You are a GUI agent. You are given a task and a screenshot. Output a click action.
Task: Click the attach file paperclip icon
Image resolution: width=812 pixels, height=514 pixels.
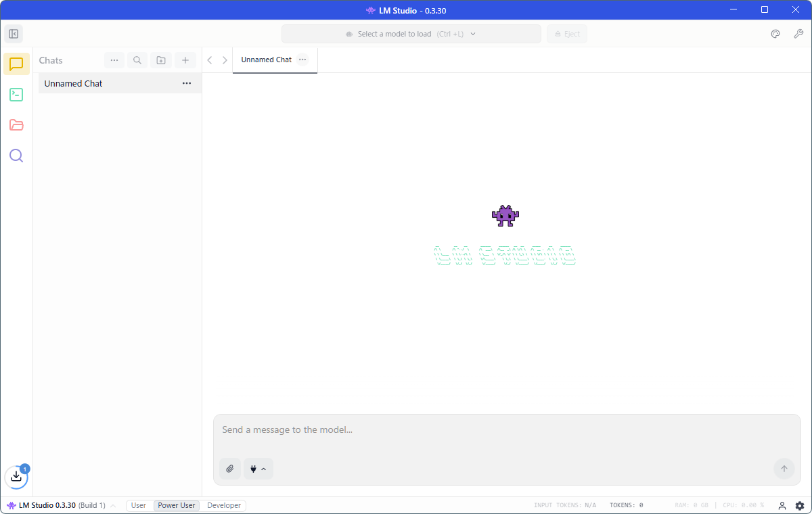point(230,469)
